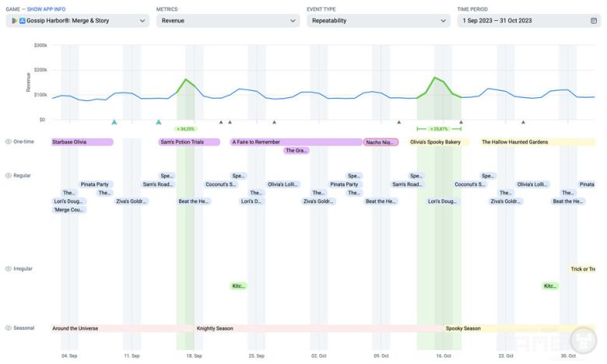The image size is (607, 364).
Task: Hide the Seasonal events row
Action: tap(9, 328)
